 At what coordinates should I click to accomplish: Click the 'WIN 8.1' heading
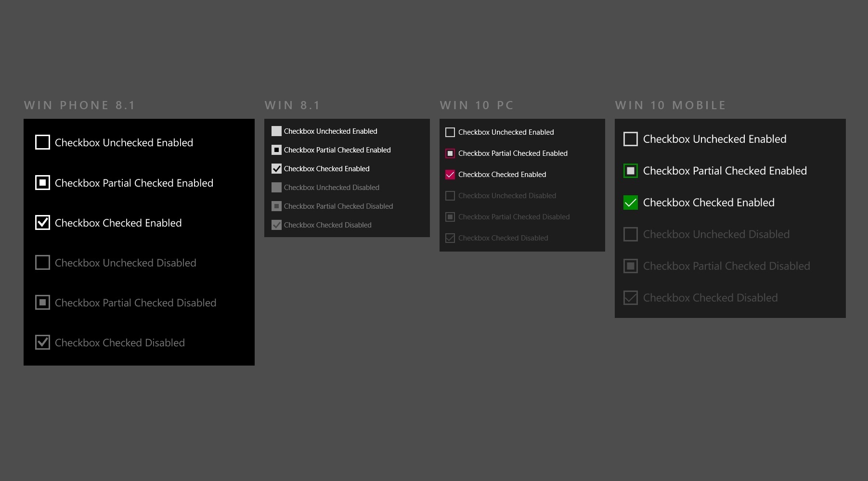(x=292, y=105)
